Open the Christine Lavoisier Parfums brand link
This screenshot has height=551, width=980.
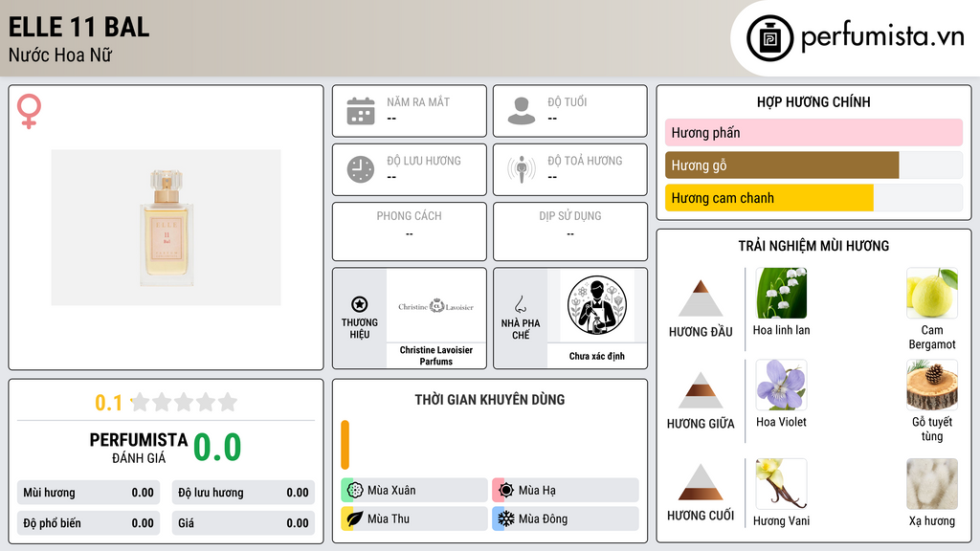(x=436, y=356)
